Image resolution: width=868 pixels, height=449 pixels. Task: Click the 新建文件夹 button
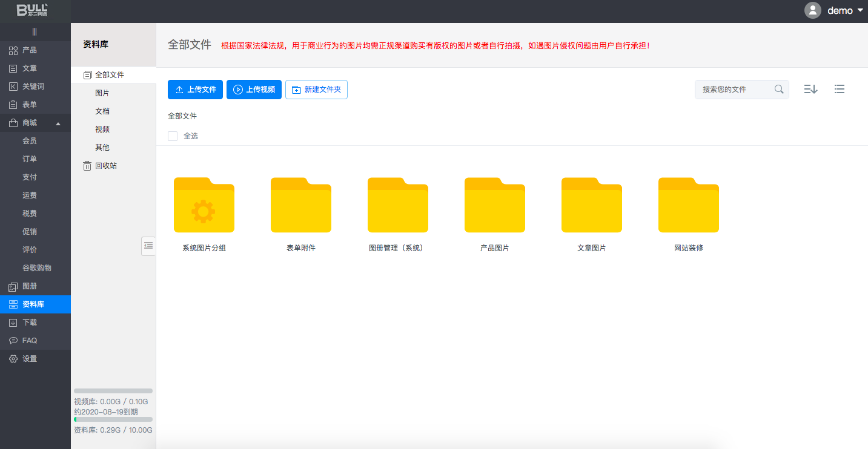(316, 90)
